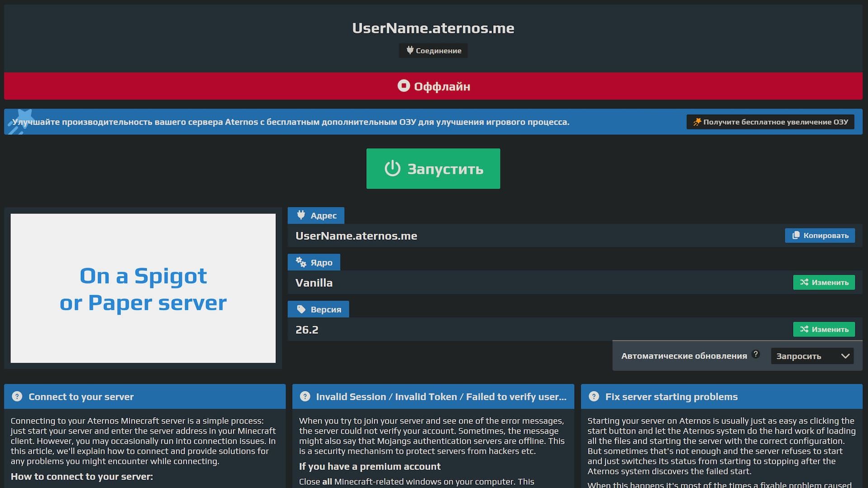Click the free RAM promotion banner text
Screen dimensions: 868x488
point(291,122)
